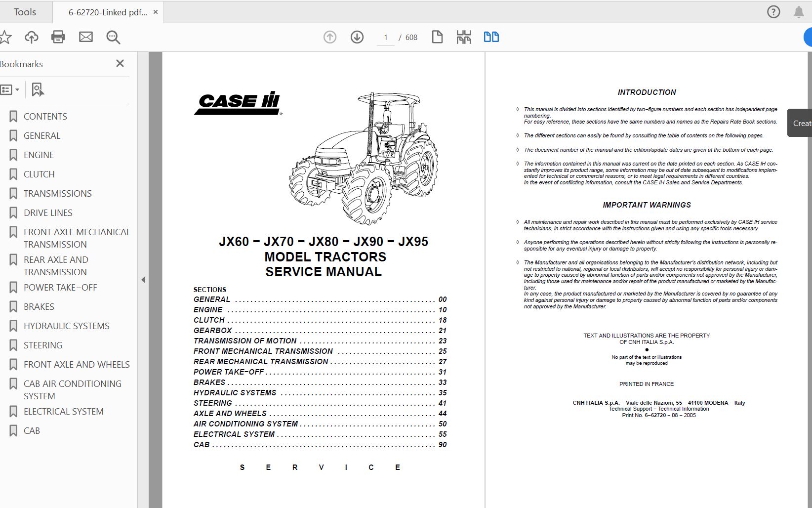
Task: Click AXLE AND WHEELS section 44 link
Action: point(320,414)
